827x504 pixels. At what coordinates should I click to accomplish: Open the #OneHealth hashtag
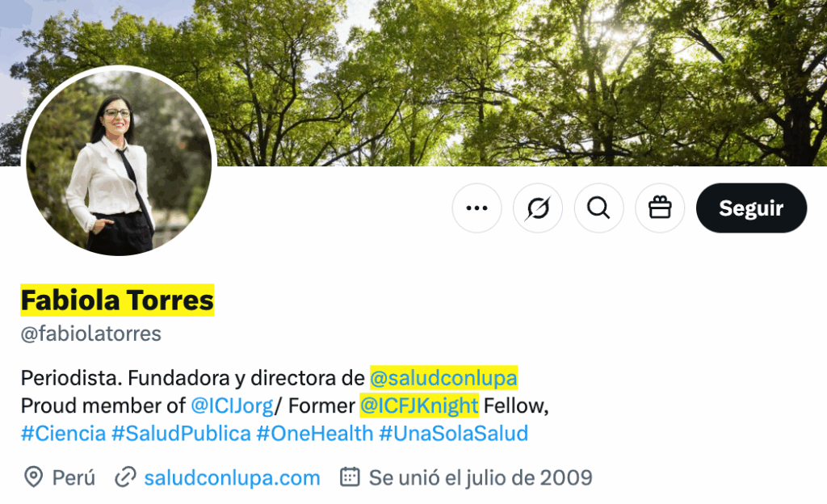(x=315, y=434)
